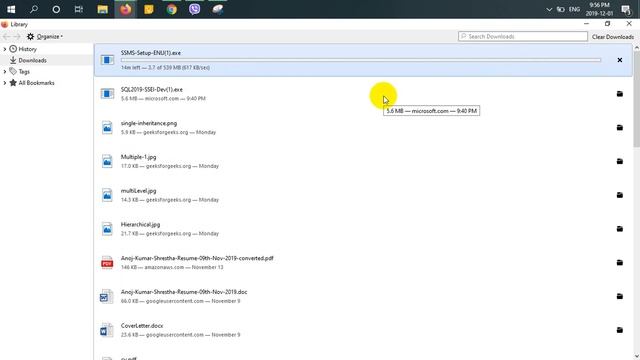Image resolution: width=640 pixels, height=360 pixels.
Task: Select single-inheritance.png file name
Action: click(149, 123)
